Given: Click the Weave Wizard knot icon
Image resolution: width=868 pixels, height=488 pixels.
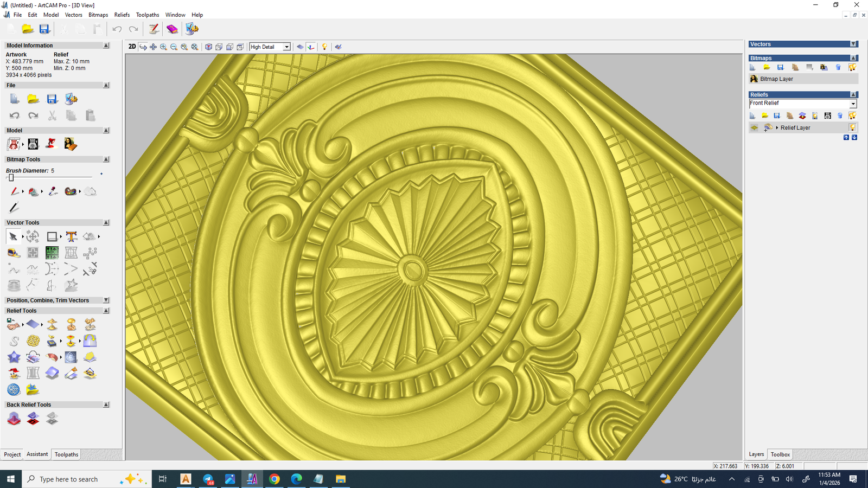Looking at the screenshot, I should [x=33, y=341].
